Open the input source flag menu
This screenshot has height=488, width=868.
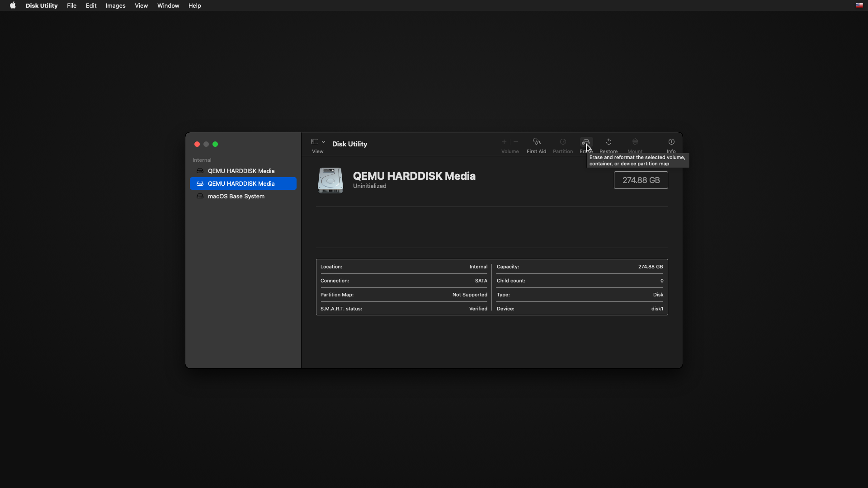(x=859, y=5)
